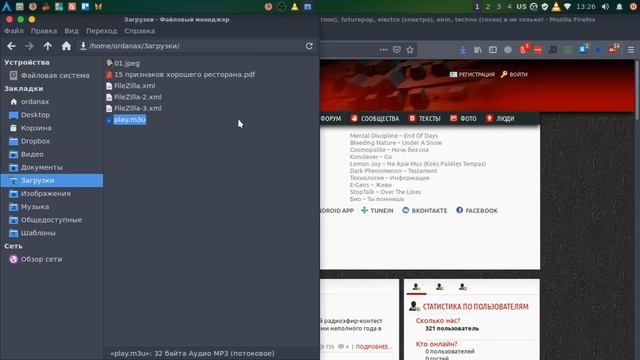Toggle the Firefox sidebar icon
The width and height of the screenshot is (640, 360).
pyautogui.click(x=493, y=50)
